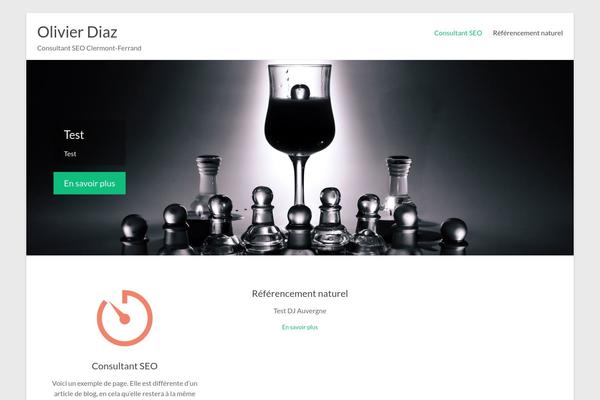Open the Consultant SEO menu item
Image resolution: width=600 pixels, height=400 pixels.
[x=458, y=33]
